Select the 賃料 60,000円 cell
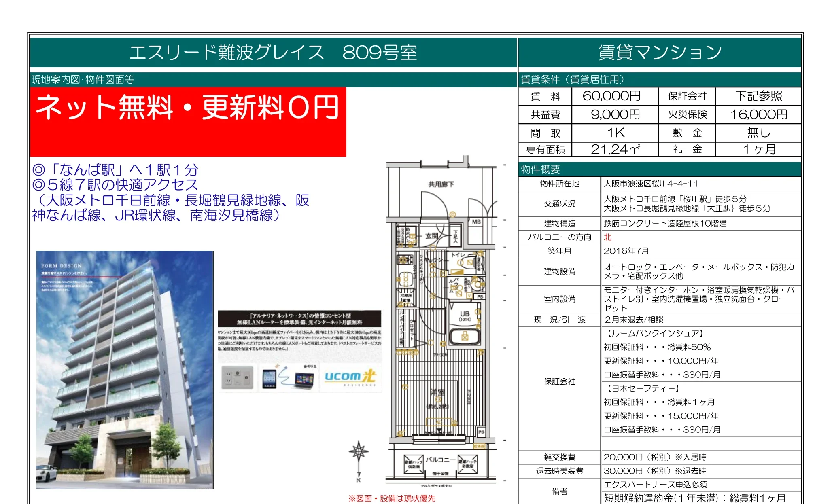The width and height of the screenshot is (832, 504). point(615,96)
